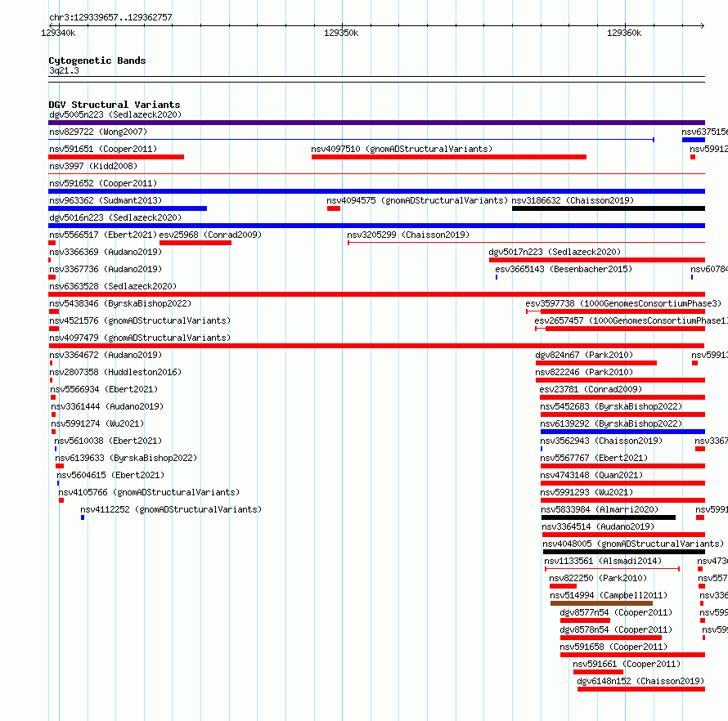
Task: Select nsv5452683 (ByrskaBishop2022) variant
Action: pos(611,406)
